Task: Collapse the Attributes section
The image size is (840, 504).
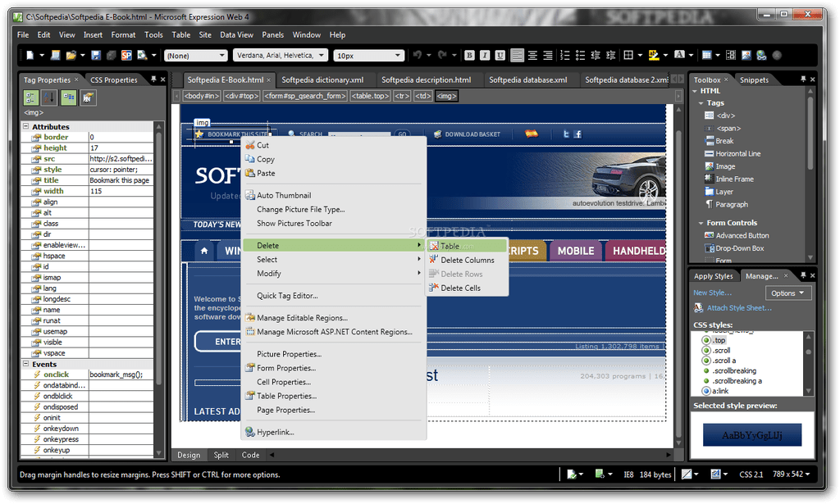Action: [x=25, y=127]
